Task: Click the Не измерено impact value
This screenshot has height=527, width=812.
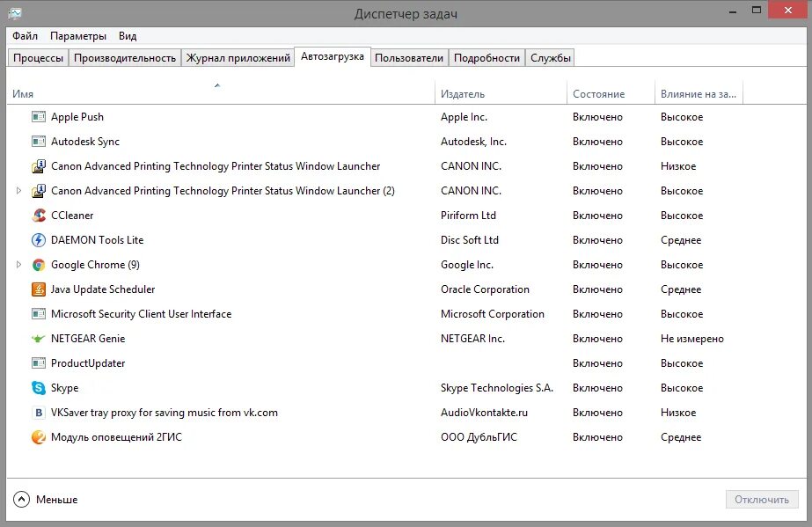Action: coord(691,339)
